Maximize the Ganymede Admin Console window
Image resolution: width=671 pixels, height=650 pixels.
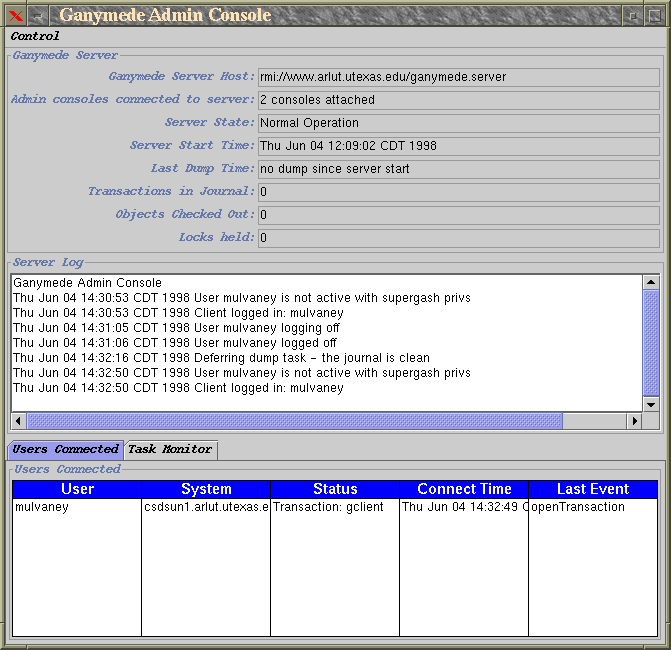point(654,15)
